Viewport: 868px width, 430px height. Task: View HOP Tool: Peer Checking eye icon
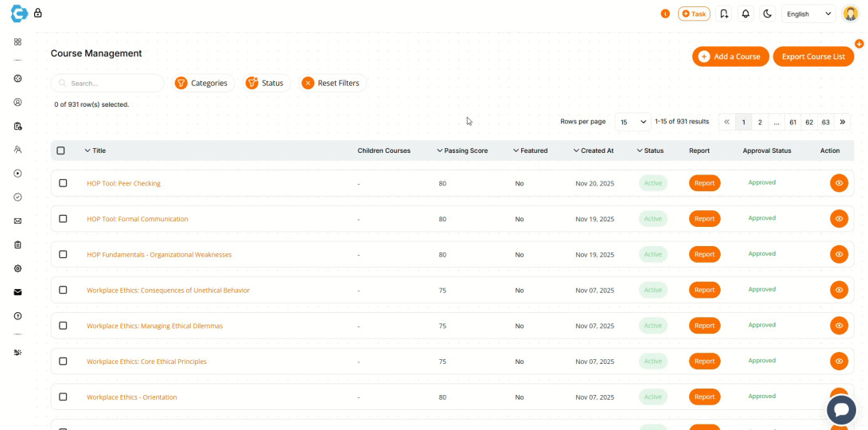(839, 183)
